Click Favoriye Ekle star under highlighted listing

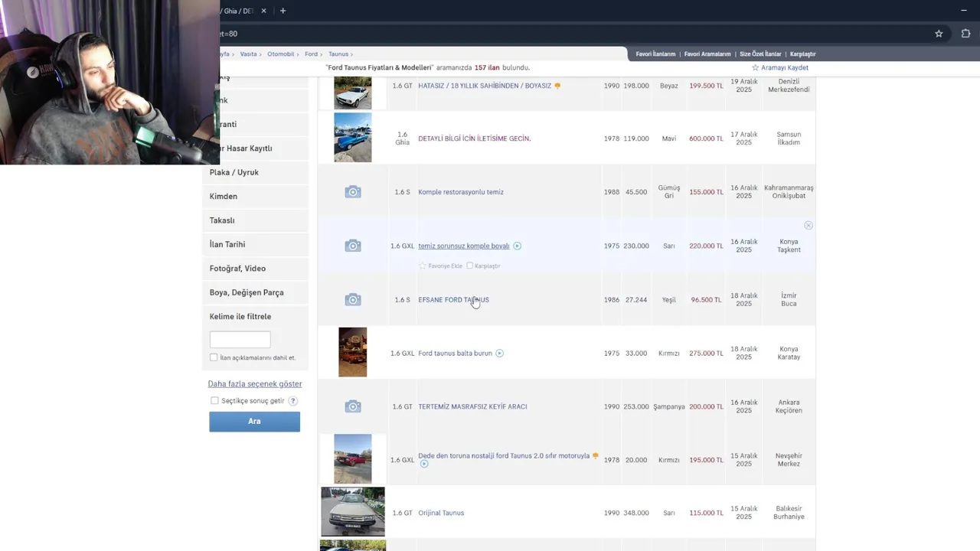[422, 266]
